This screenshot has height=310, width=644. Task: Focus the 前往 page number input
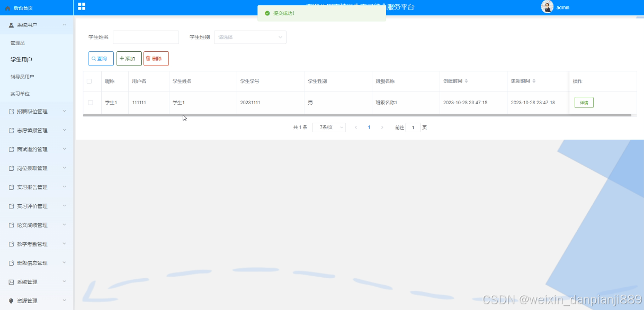click(413, 127)
